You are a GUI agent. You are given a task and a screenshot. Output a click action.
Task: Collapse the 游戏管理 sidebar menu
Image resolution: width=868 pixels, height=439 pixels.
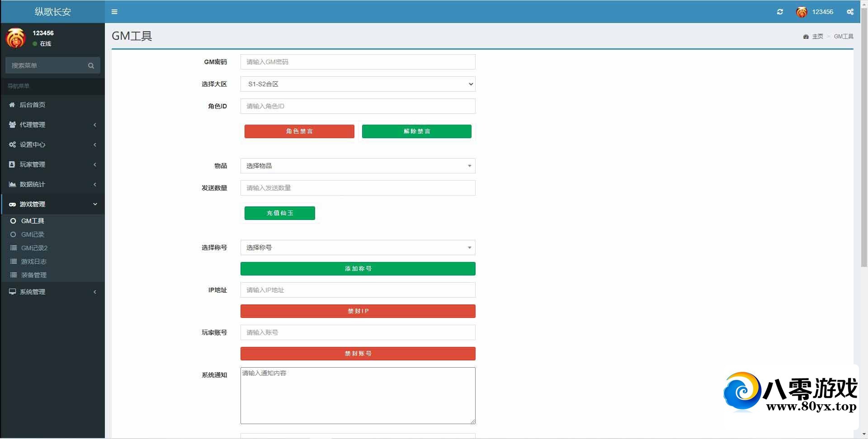pyautogui.click(x=52, y=204)
